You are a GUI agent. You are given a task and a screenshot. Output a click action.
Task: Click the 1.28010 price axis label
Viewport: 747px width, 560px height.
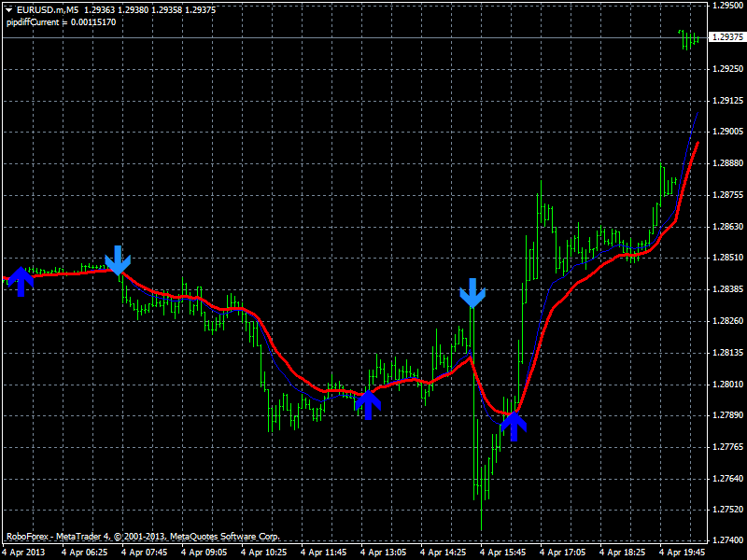(728, 384)
